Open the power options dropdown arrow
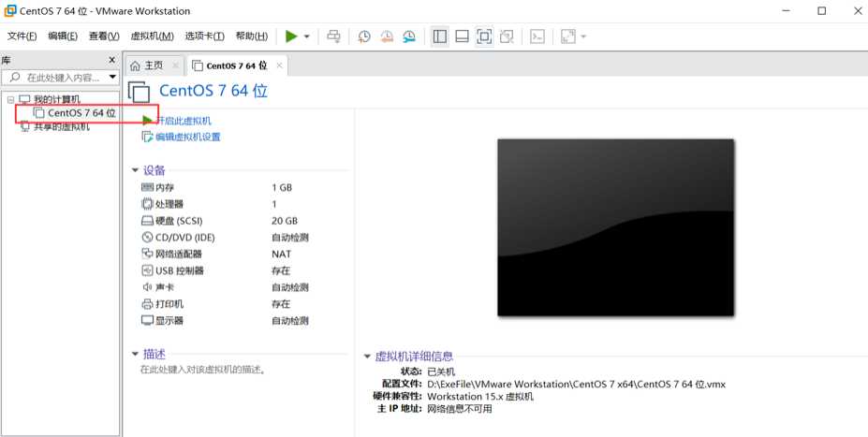 coord(307,37)
